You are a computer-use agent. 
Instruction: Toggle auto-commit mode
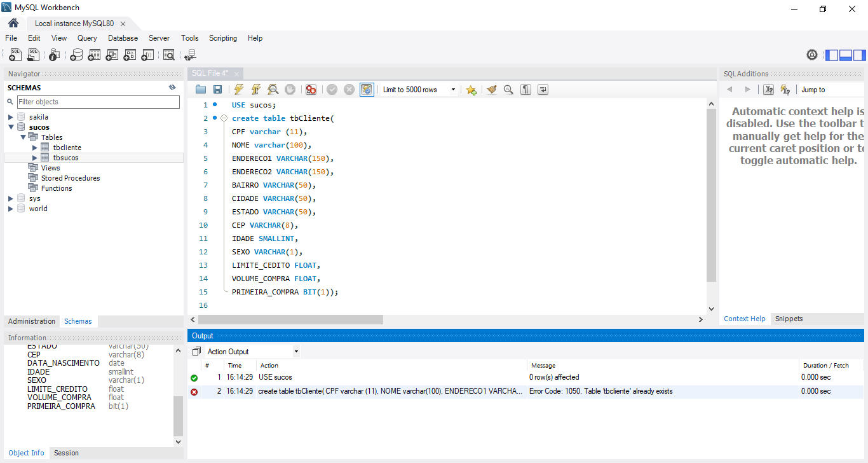point(367,90)
